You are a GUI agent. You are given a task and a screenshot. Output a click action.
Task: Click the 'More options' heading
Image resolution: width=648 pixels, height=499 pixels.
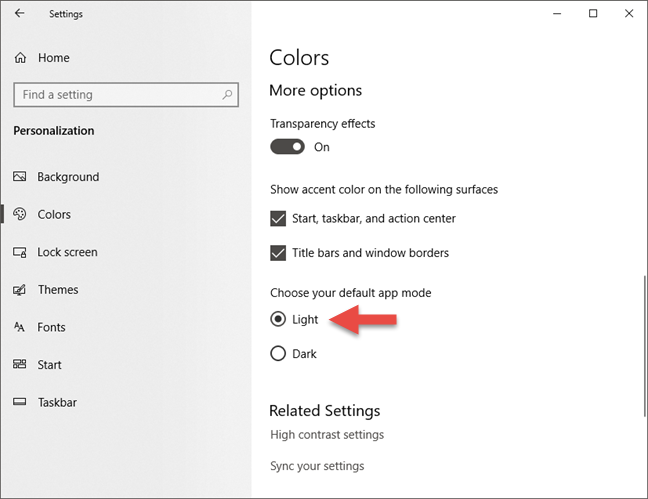[x=315, y=91]
